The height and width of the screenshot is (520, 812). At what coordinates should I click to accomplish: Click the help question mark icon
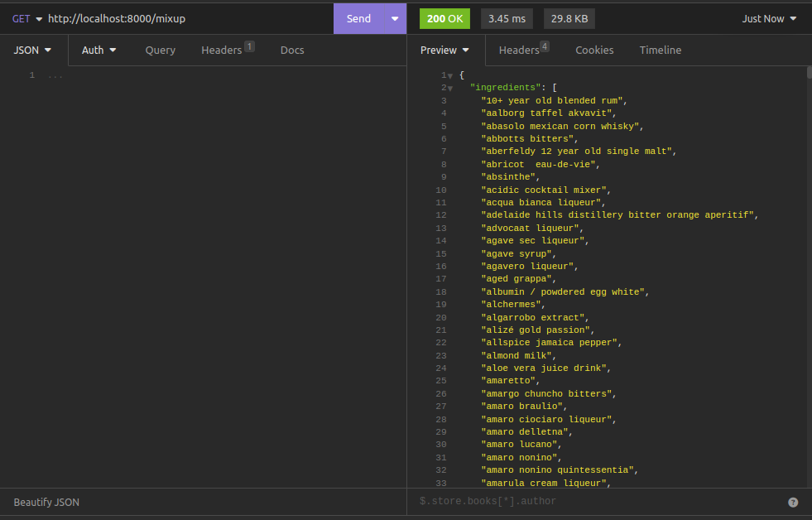pos(793,502)
